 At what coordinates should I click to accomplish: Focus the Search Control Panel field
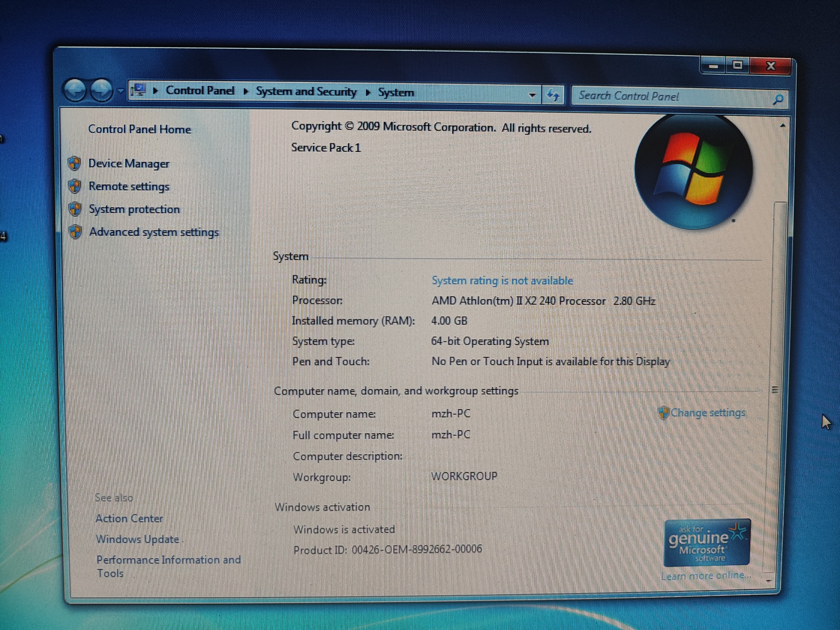(672, 96)
